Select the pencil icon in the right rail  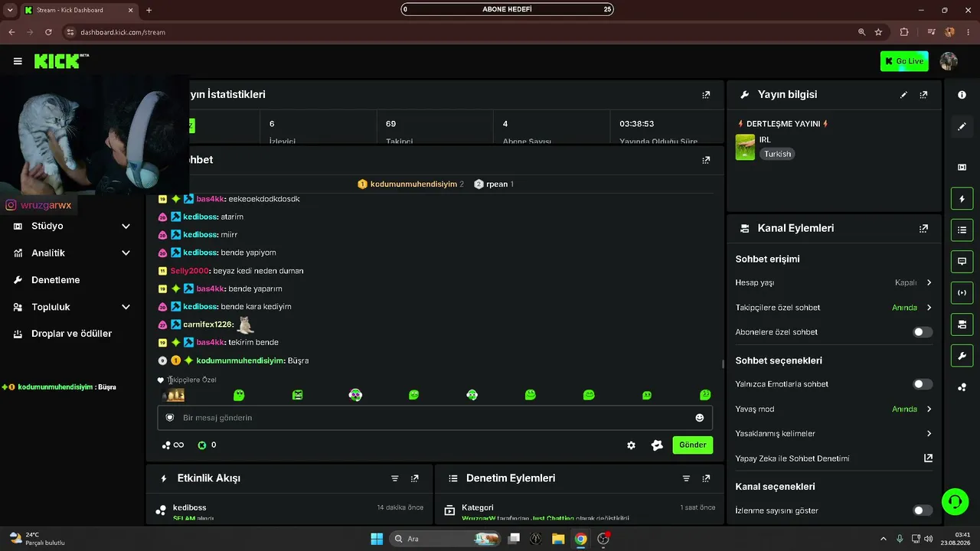(x=962, y=126)
